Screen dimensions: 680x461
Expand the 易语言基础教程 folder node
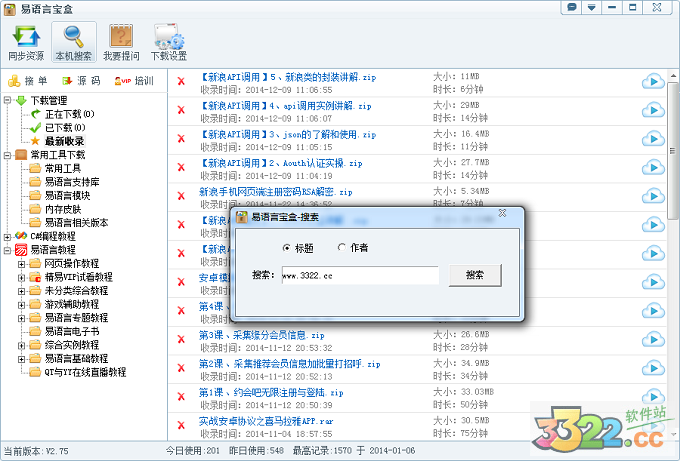pos(21,359)
